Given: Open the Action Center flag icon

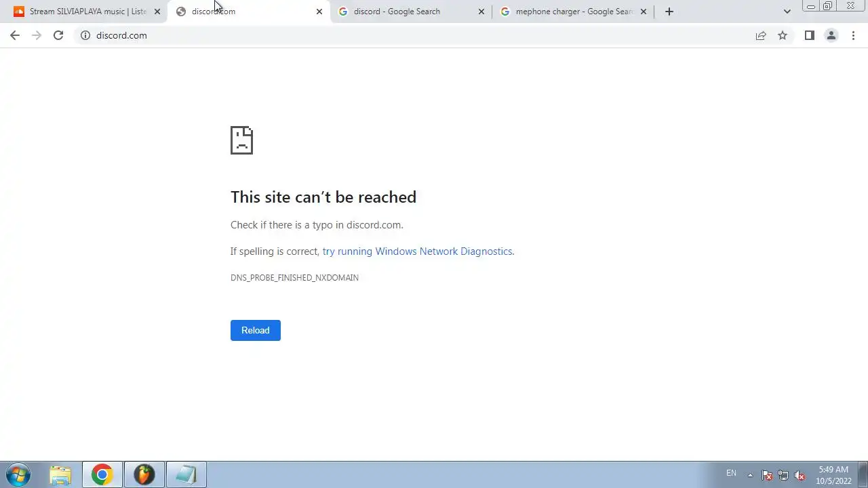Looking at the screenshot, I should point(767,475).
